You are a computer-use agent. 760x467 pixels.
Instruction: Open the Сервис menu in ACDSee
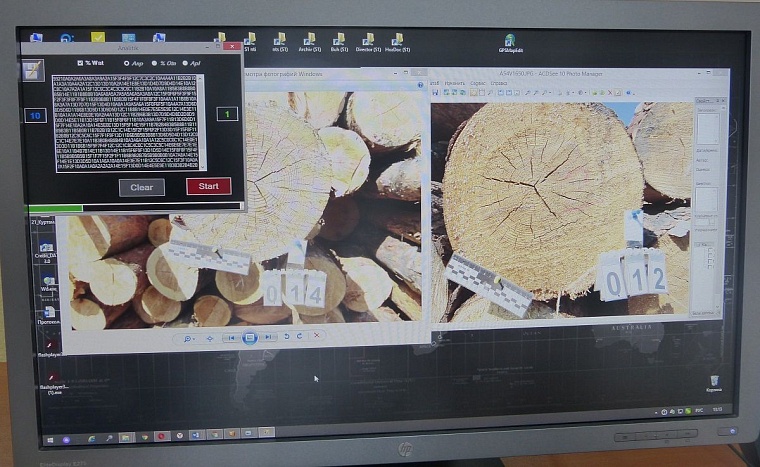pos(478,83)
